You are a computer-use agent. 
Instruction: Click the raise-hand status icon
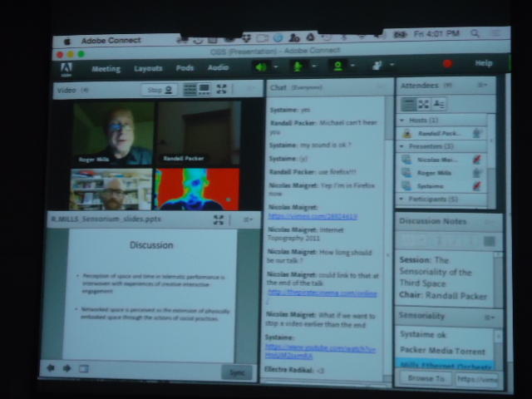377,65
